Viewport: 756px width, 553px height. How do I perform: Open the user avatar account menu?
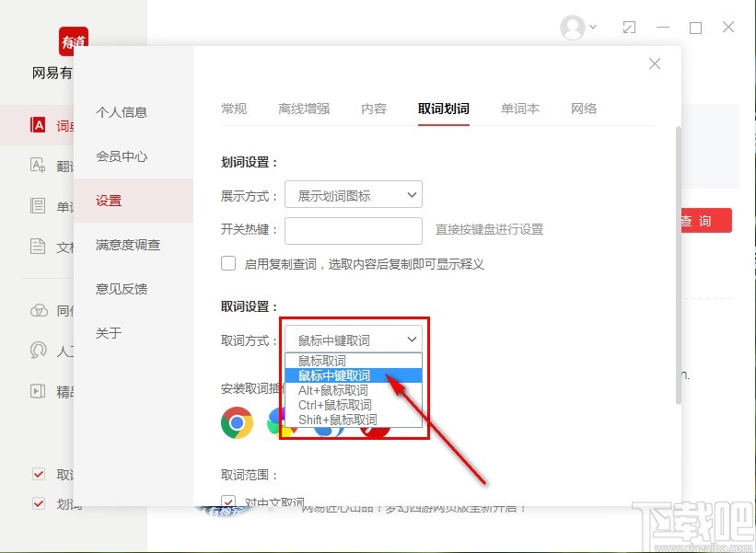[573, 27]
